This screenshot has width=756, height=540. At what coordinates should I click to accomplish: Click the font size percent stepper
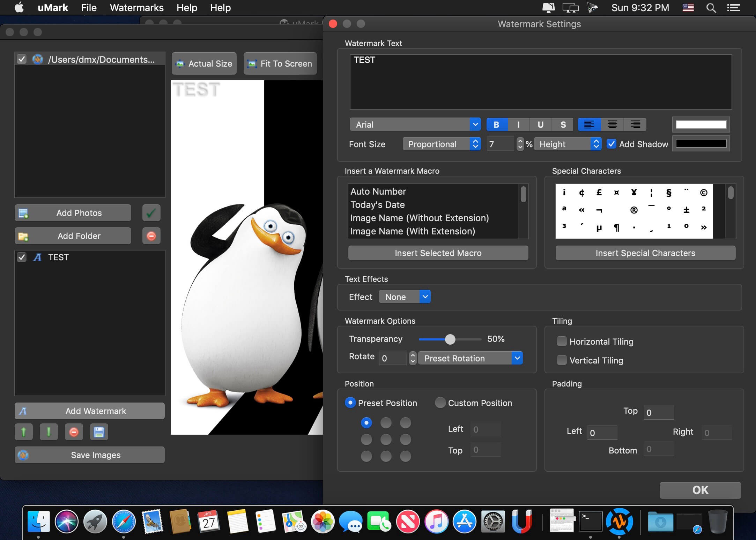tap(520, 144)
